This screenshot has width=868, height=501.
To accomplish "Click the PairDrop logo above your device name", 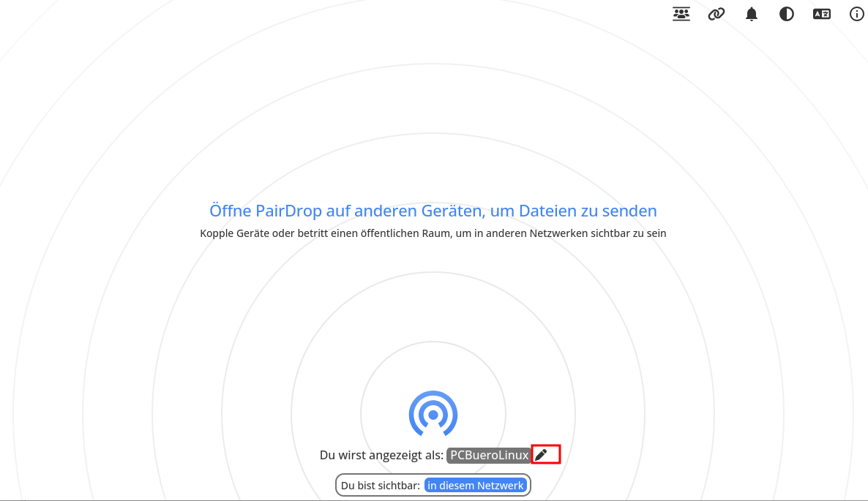I will (x=433, y=413).
